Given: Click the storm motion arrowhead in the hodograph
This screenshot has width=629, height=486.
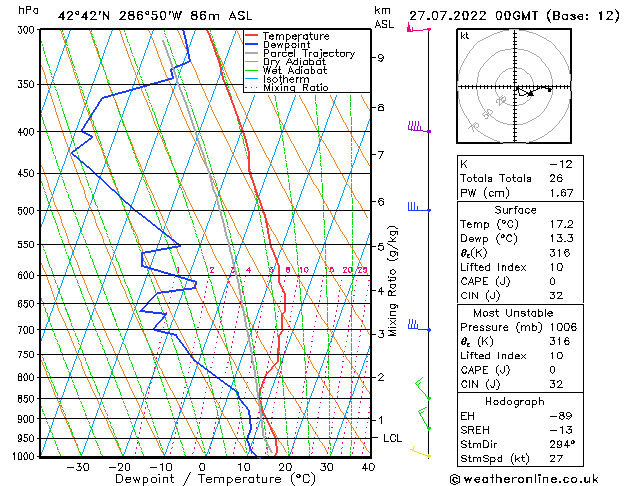Looking at the screenshot, I should click(x=530, y=93).
